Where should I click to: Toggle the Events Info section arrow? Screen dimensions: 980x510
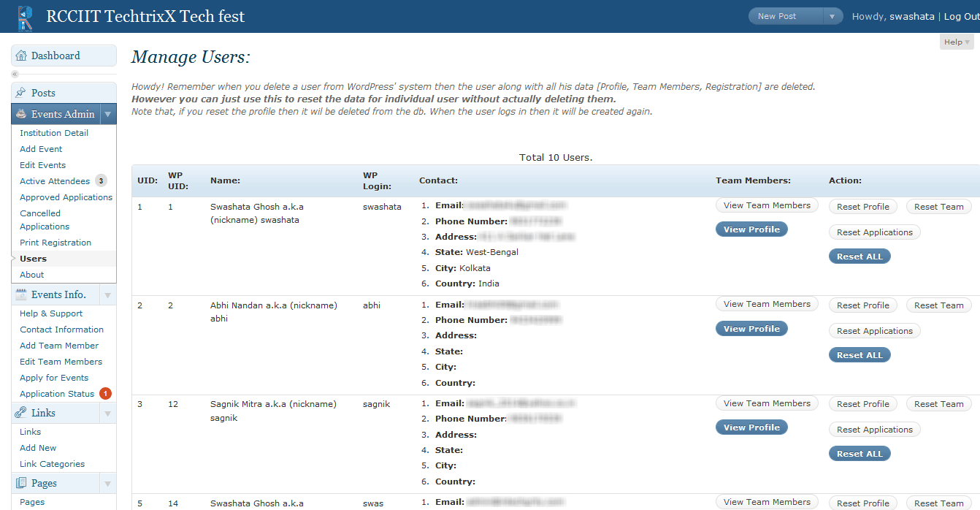(x=107, y=294)
